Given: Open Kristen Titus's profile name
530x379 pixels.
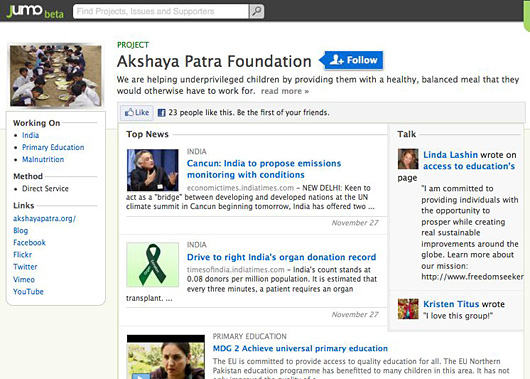Looking at the screenshot, I should (x=451, y=304).
